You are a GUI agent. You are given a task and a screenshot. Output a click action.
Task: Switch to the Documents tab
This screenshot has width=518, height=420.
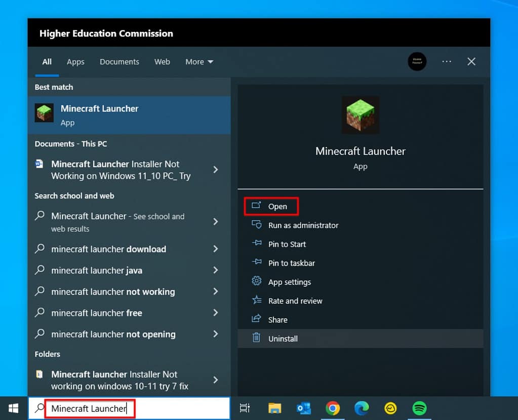119,62
